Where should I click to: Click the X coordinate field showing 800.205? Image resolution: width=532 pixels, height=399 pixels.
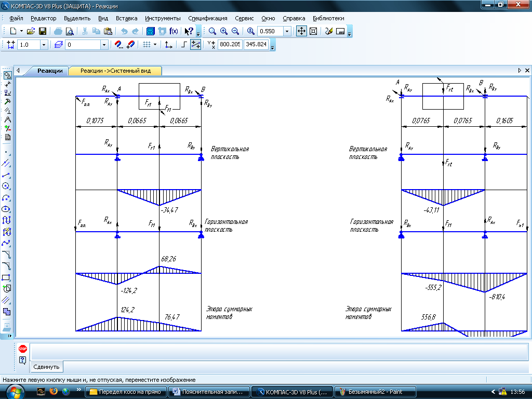pos(230,45)
